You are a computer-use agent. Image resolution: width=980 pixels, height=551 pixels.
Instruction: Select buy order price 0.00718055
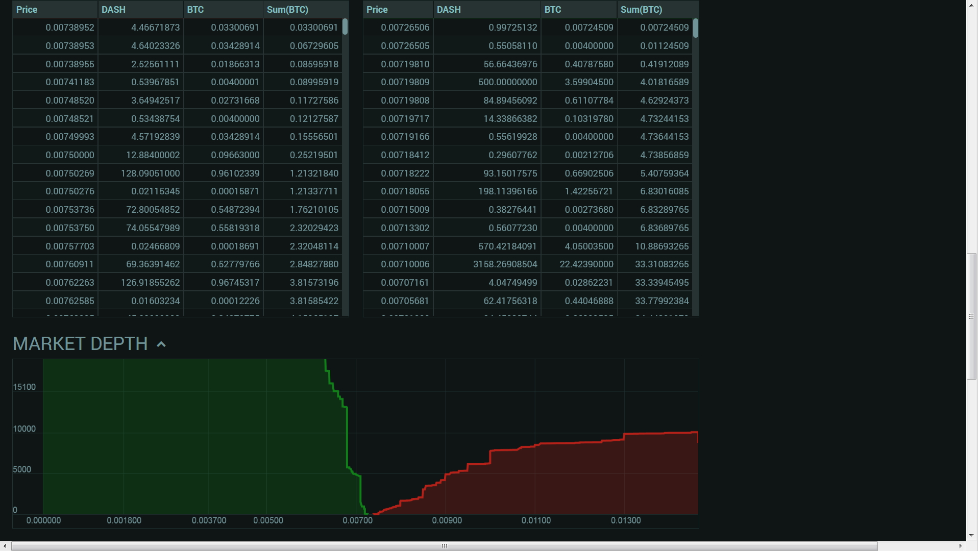click(x=405, y=191)
